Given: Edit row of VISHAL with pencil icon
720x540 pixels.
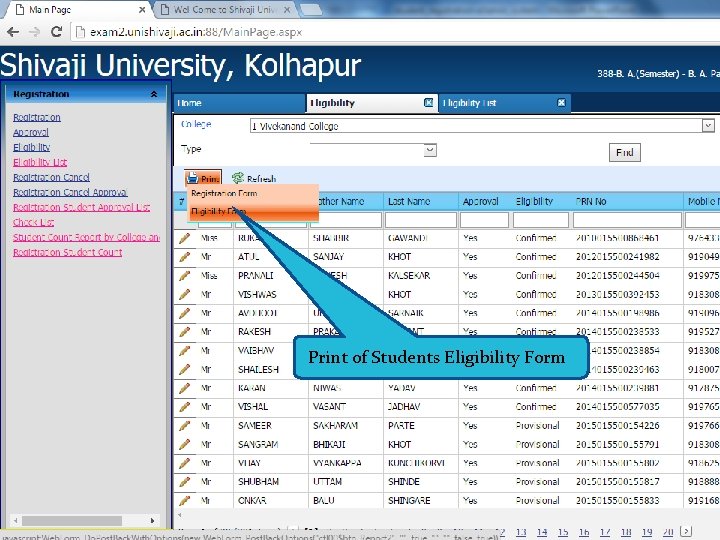Looking at the screenshot, I should pyautogui.click(x=185, y=406).
